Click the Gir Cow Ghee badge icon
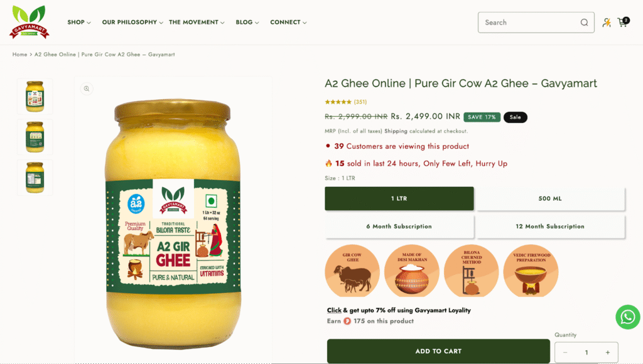The image size is (643, 364). [x=352, y=270]
